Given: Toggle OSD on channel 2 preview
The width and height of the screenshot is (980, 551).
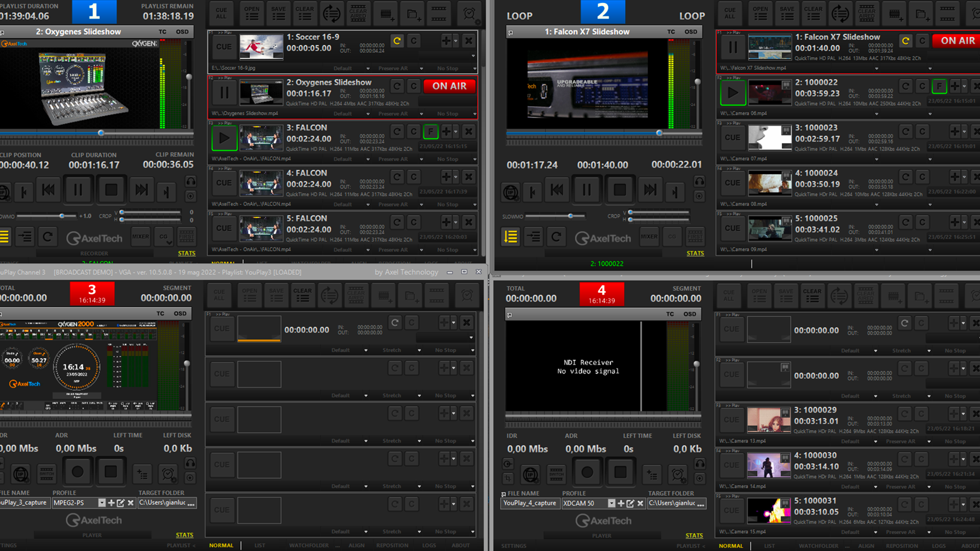Looking at the screenshot, I should point(691,32).
